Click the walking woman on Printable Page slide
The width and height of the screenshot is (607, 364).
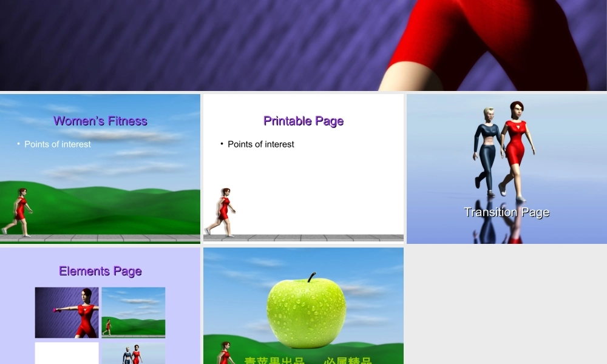(x=223, y=212)
